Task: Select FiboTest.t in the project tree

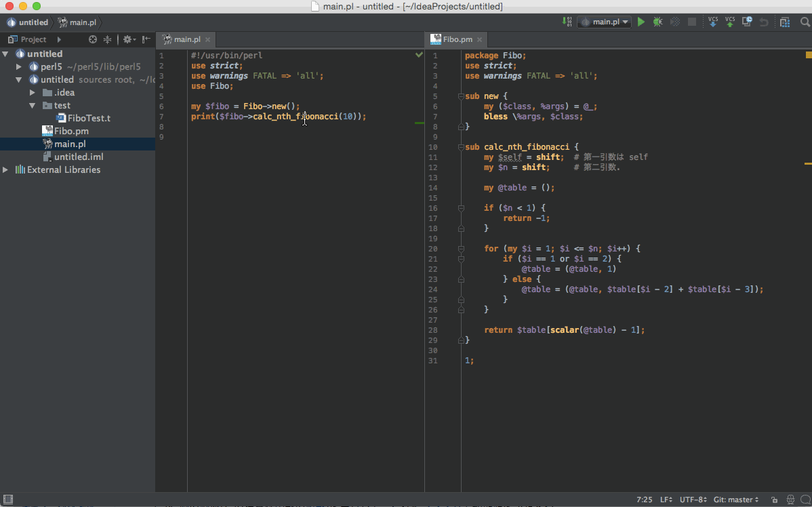Action: coord(89,118)
